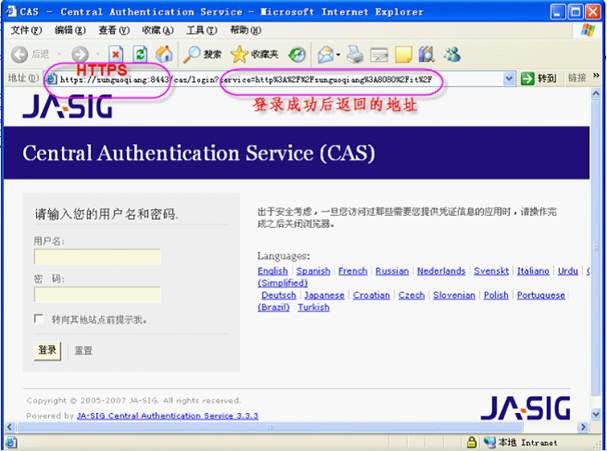This screenshot has width=607, height=451.
Task: Select the Japanese language link
Action: 324,295
